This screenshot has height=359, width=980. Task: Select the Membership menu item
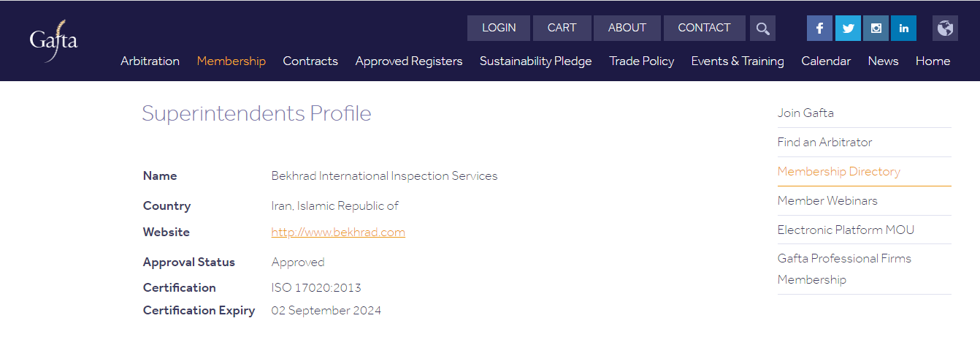(x=231, y=61)
